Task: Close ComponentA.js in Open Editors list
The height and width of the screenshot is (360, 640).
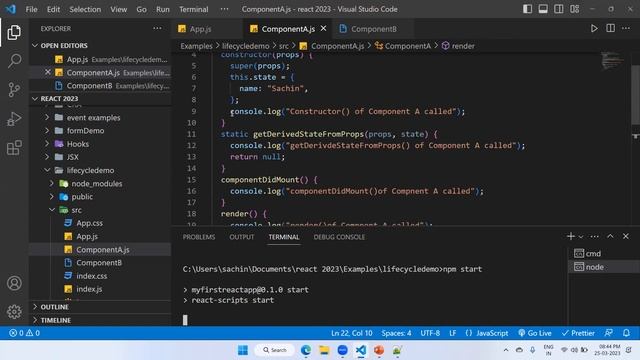Action: (x=47, y=72)
